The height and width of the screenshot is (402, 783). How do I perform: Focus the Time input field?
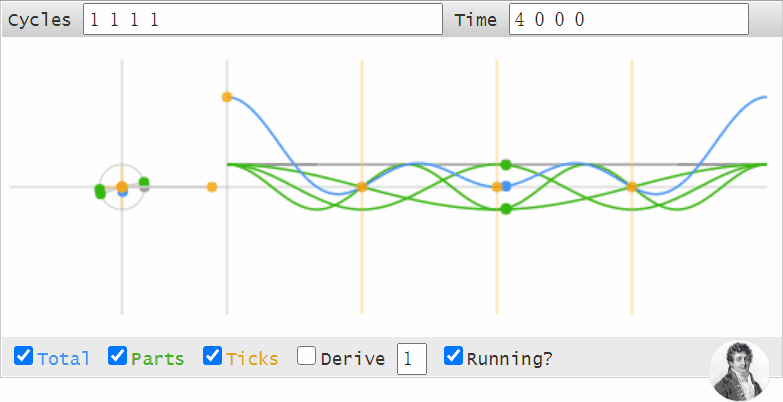coord(629,19)
